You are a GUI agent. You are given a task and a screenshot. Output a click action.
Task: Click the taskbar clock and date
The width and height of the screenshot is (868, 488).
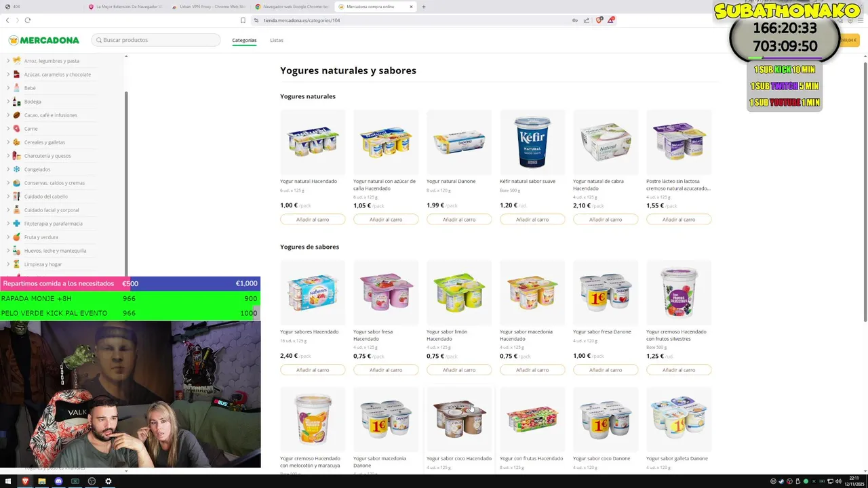pyautogui.click(x=853, y=481)
